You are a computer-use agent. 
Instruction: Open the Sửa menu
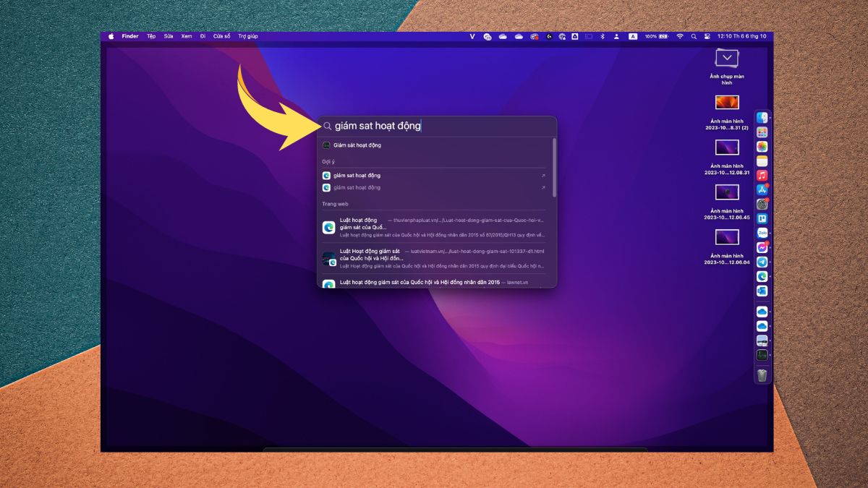tap(169, 36)
